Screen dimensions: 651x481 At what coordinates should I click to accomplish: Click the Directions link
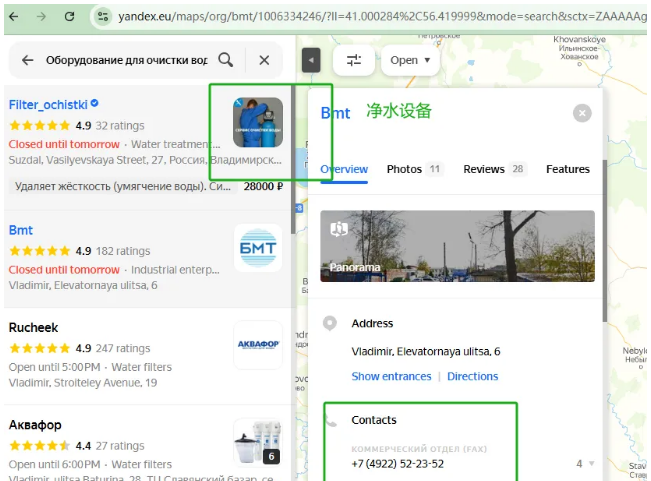(x=472, y=376)
